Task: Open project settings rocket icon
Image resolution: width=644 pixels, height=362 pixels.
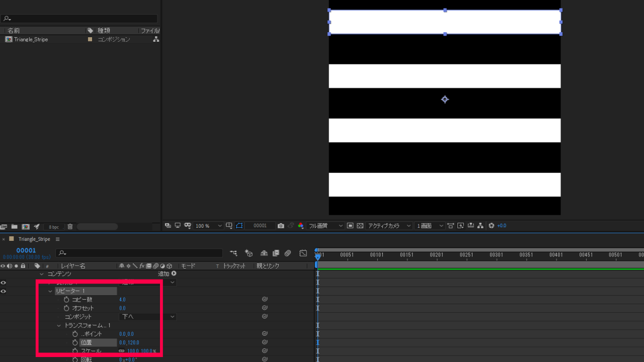Action: (x=37, y=227)
